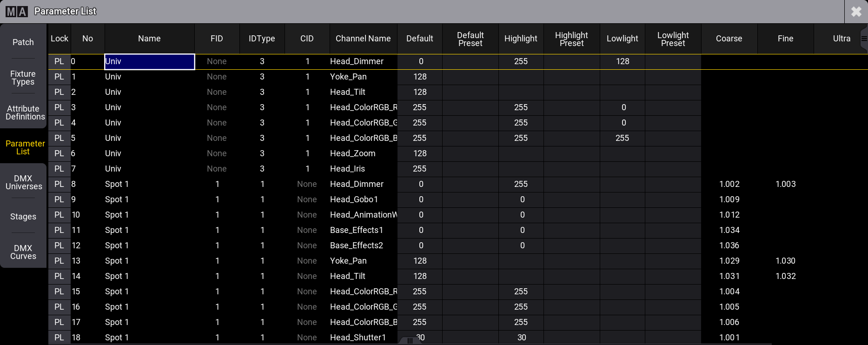868x345 pixels.
Task: Open the column options handle at right edge
Action: pyautogui.click(x=864, y=39)
